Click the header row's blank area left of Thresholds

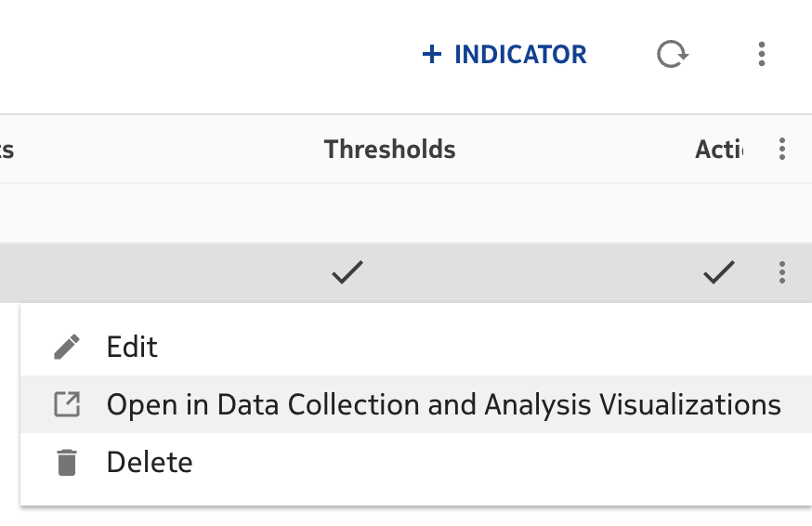click(x=167, y=149)
